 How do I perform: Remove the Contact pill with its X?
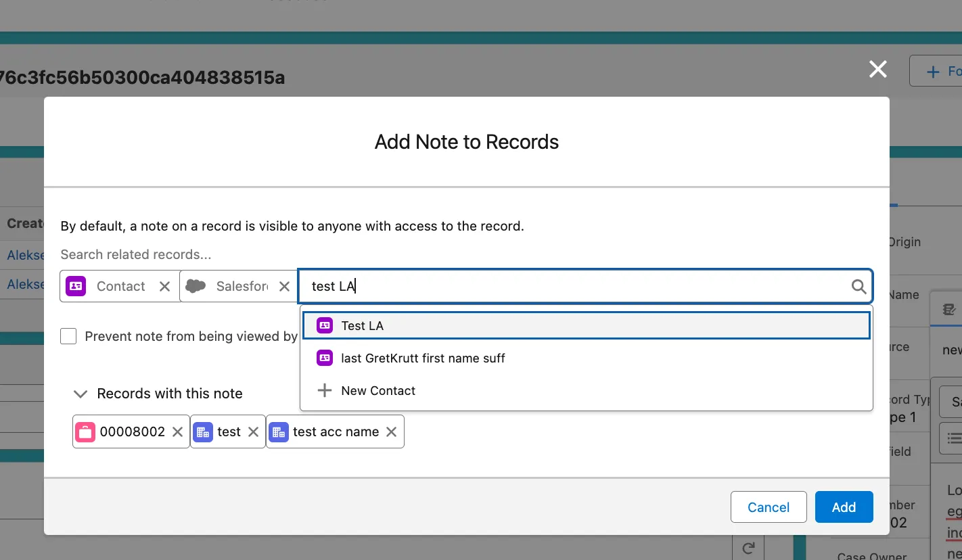(x=164, y=287)
